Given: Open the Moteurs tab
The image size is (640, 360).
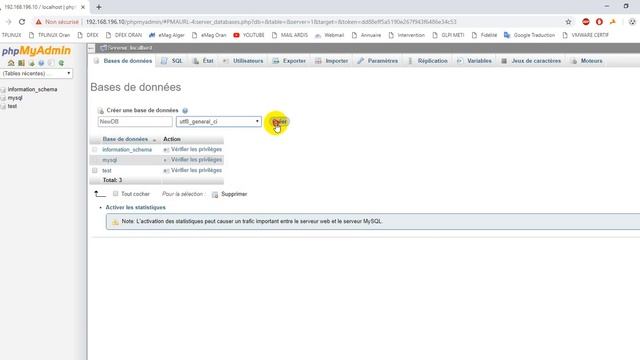Looking at the screenshot, I should pyautogui.click(x=587, y=61).
